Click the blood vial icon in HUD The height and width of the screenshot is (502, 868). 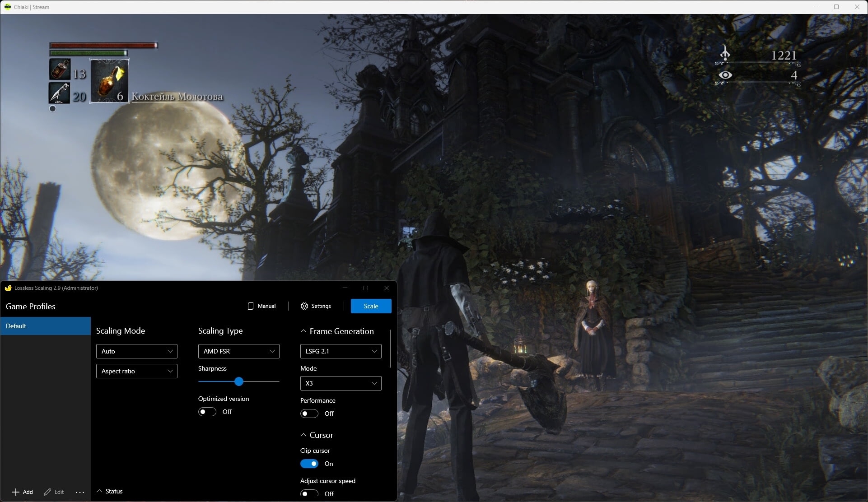coord(60,70)
